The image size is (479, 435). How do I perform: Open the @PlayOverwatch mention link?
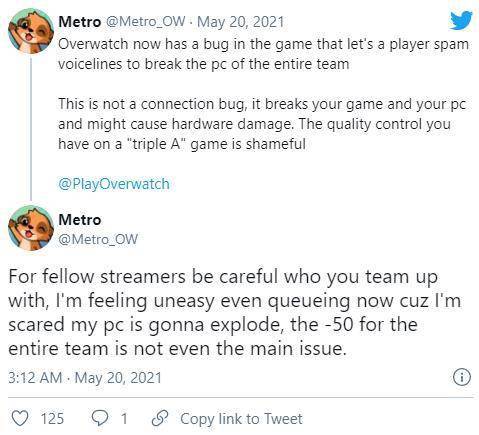114,184
